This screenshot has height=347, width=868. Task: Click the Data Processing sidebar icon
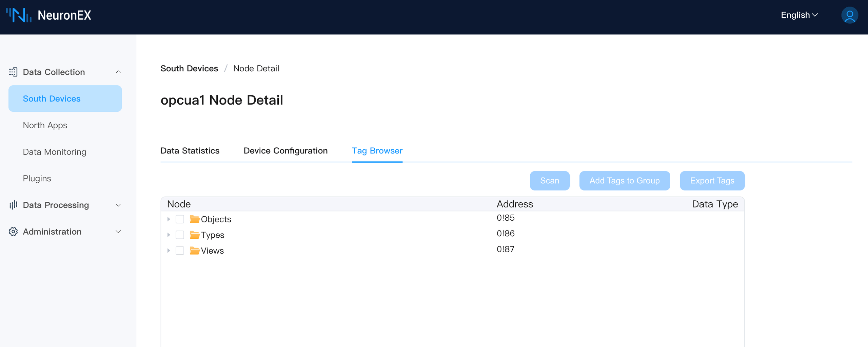[13, 205]
